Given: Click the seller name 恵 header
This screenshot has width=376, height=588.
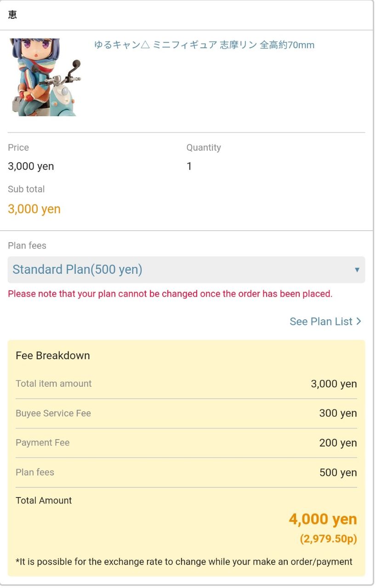Looking at the screenshot, I should pos(13,15).
